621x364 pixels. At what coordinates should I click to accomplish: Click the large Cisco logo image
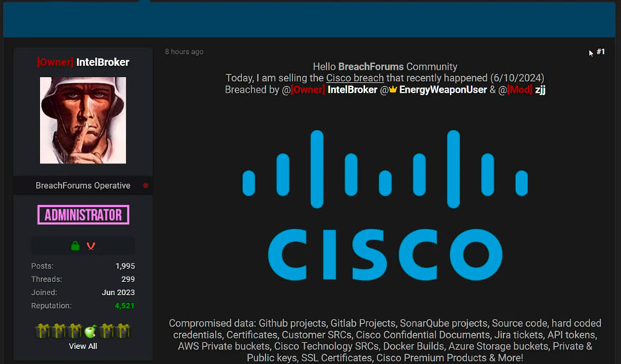click(385, 205)
